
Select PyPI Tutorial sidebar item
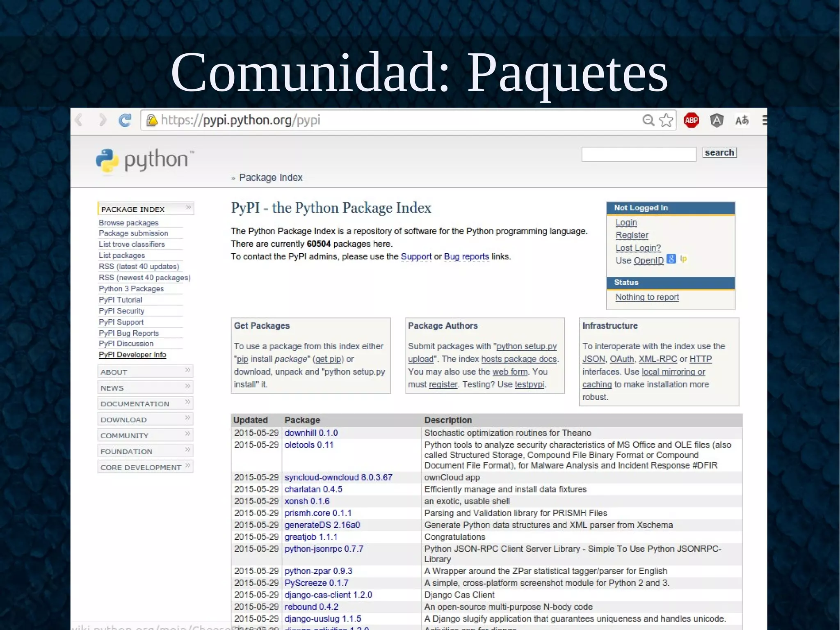[x=120, y=300]
